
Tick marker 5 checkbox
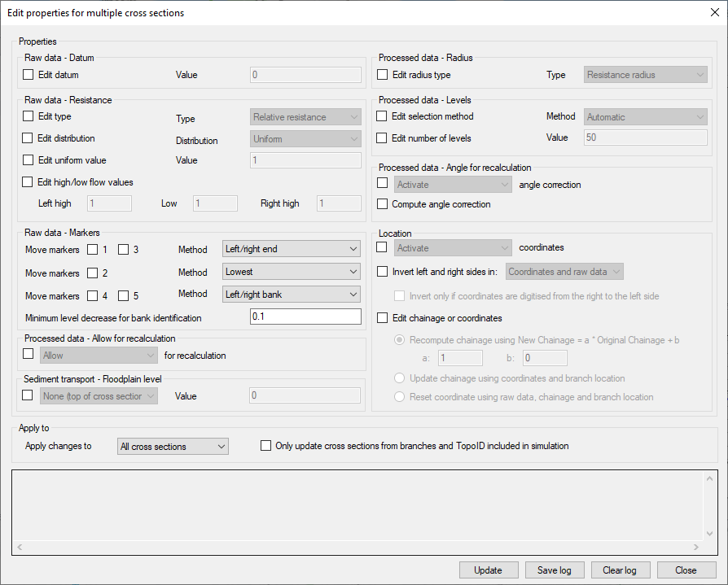click(x=124, y=295)
